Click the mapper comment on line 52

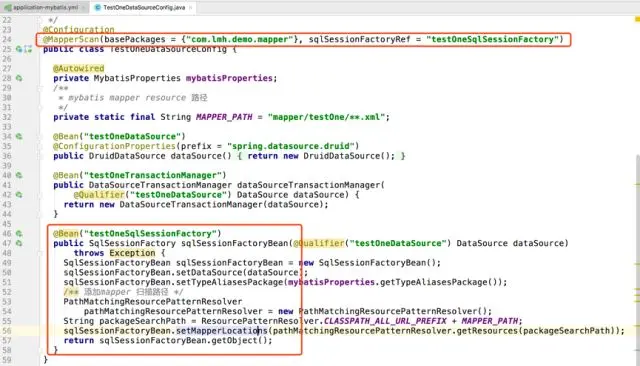(123, 292)
